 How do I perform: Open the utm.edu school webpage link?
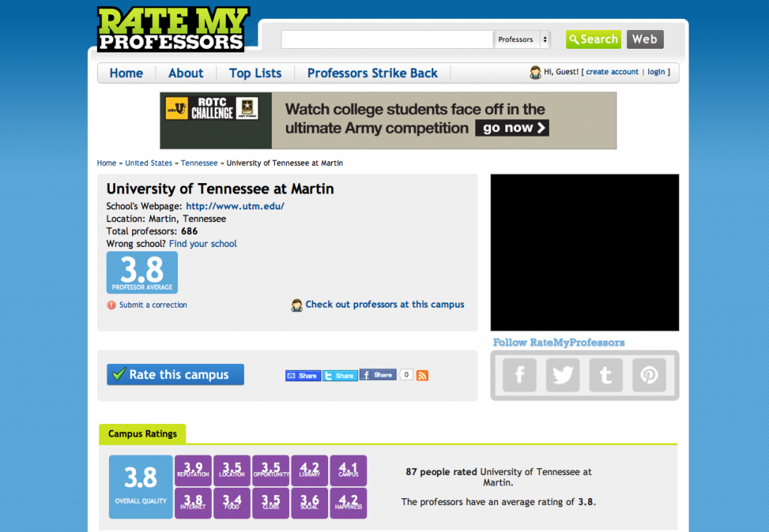point(235,206)
